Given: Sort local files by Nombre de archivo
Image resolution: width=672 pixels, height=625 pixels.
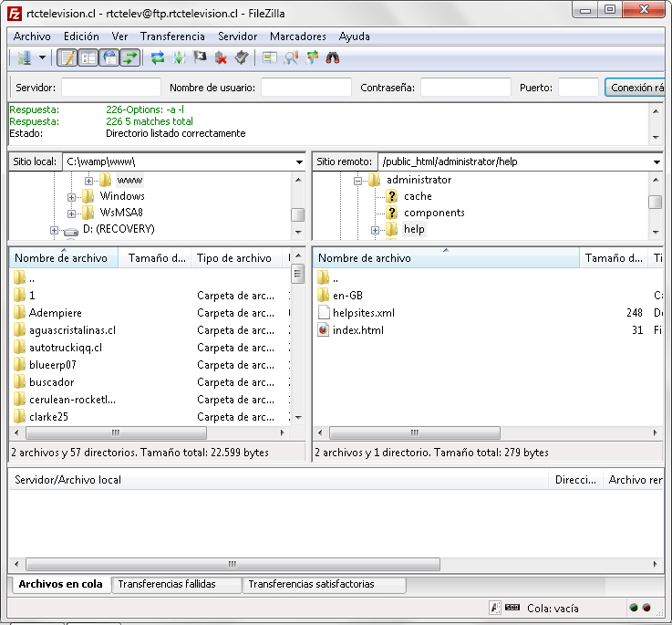Looking at the screenshot, I should 64,258.
